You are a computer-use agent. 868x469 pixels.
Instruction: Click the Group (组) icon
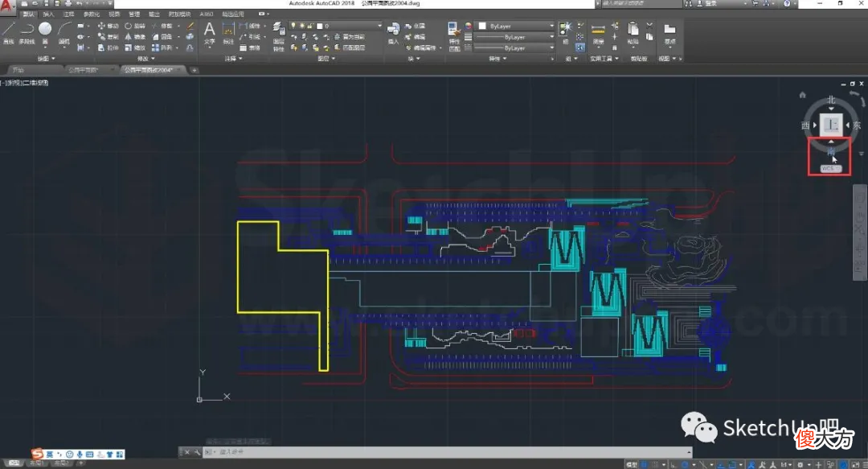click(x=565, y=33)
